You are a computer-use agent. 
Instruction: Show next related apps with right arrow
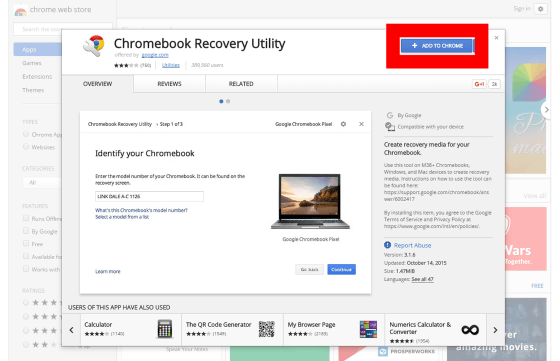click(495, 330)
